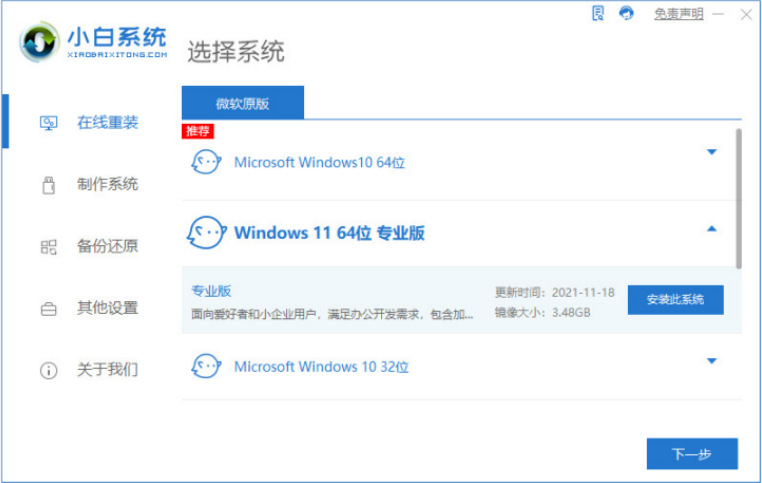Image resolution: width=762 pixels, height=483 pixels.
Task: Click the 专业版 edition label
Action: (211, 291)
